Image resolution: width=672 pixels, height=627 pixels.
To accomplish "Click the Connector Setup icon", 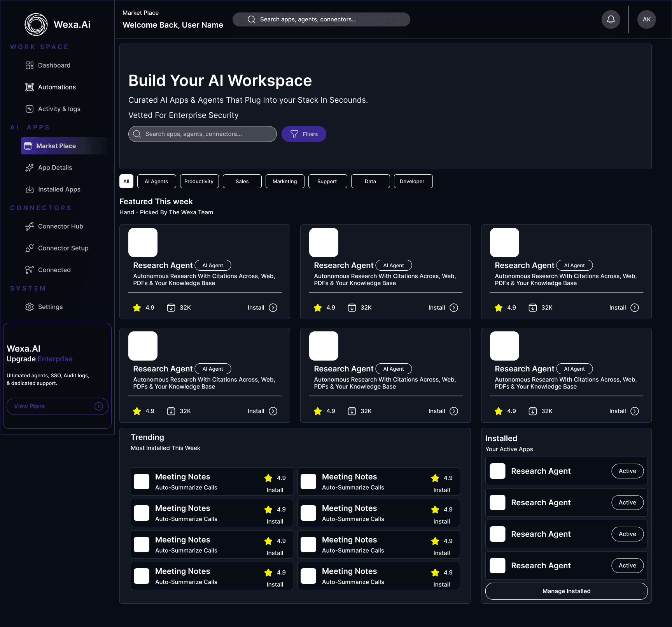I will (30, 248).
